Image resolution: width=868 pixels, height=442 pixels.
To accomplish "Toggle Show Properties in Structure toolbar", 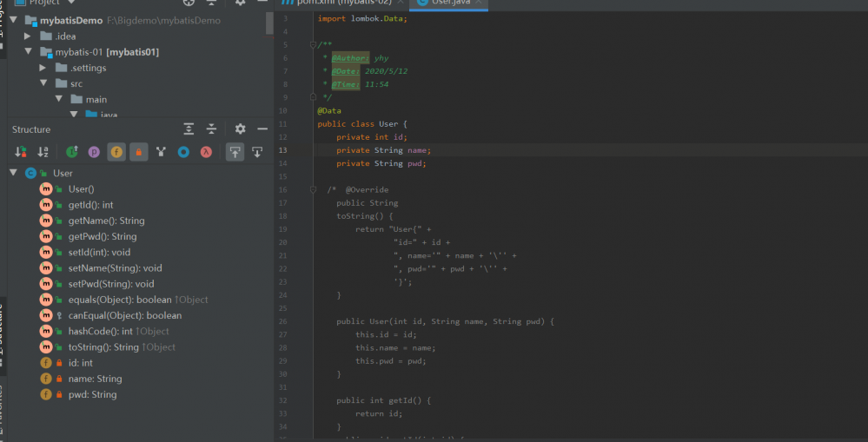I will [94, 152].
